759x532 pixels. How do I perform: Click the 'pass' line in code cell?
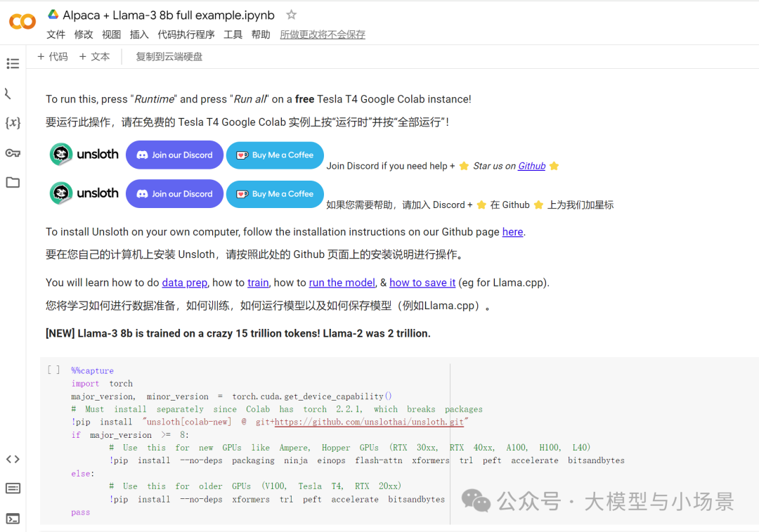click(x=80, y=512)
